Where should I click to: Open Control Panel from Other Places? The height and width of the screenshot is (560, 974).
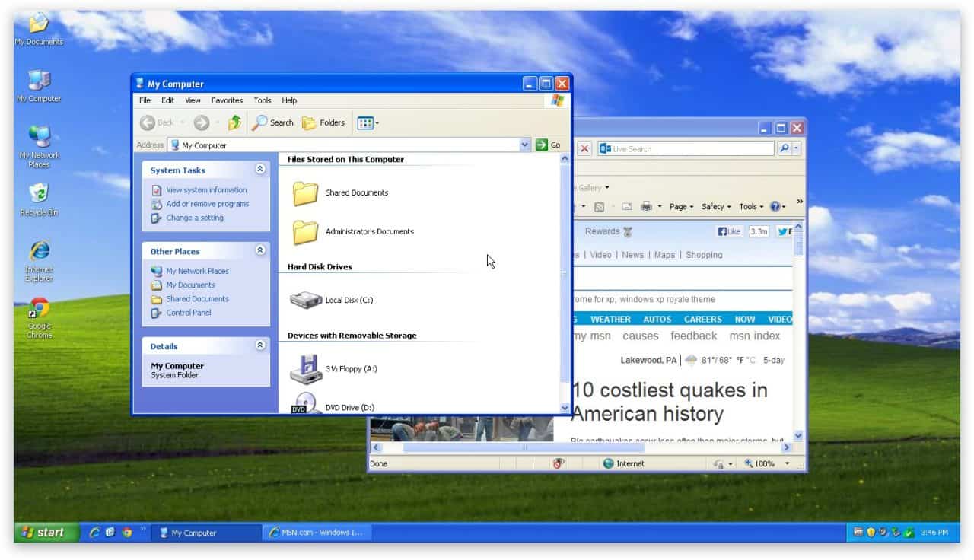[189, 313]
